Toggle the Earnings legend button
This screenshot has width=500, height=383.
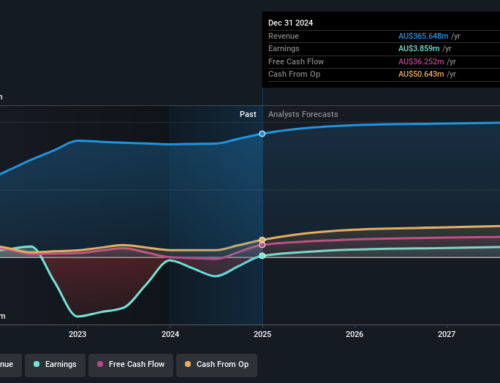(x=55, y=365)
